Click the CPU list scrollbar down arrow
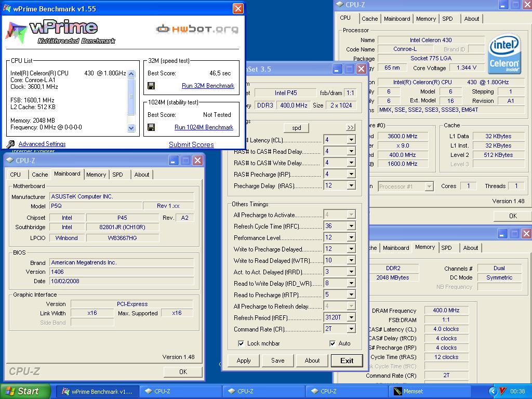532x399 pixels. (x=131, y=128)
